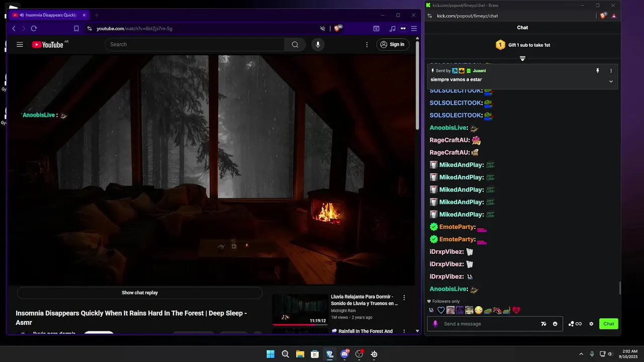This screenshot has width=644, height=362.
Task: Open the Windows Start menu
Action: 270,354
